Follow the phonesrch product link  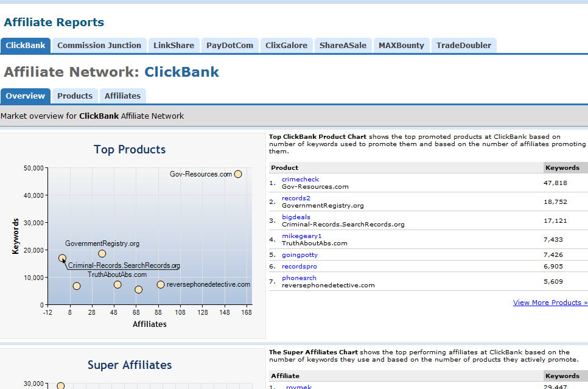click(x=299, y=278)
